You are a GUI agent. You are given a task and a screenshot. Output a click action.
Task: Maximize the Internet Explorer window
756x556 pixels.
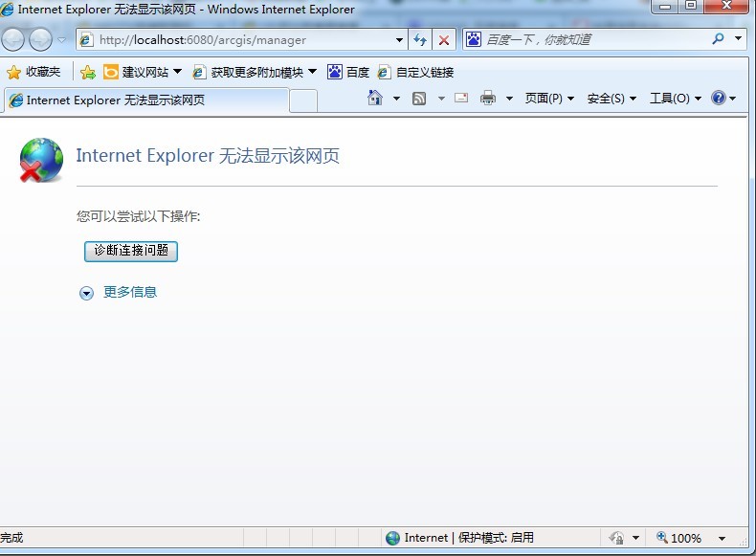691,7
